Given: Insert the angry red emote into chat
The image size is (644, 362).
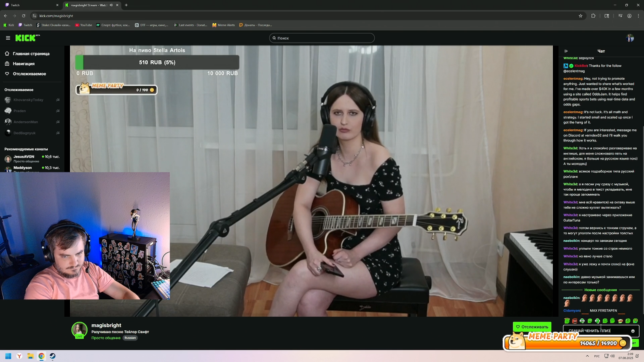Looking at the screenshot, I should pos(575,321).
